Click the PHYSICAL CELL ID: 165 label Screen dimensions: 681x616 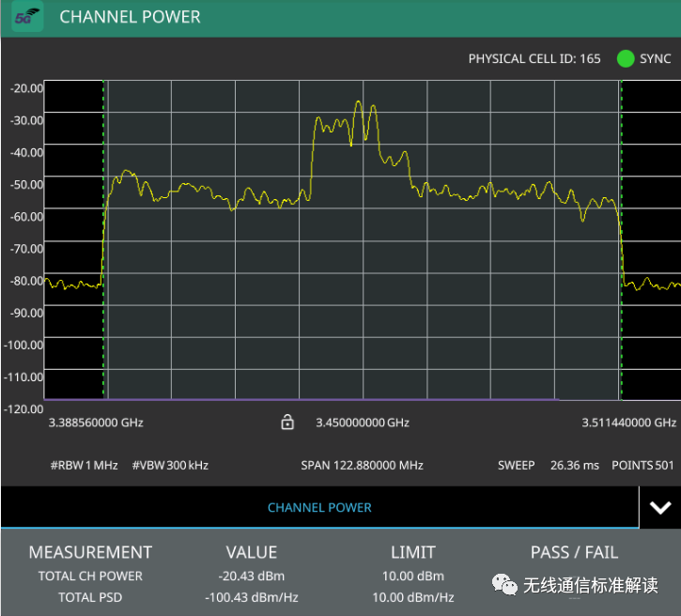pos(534,58)
